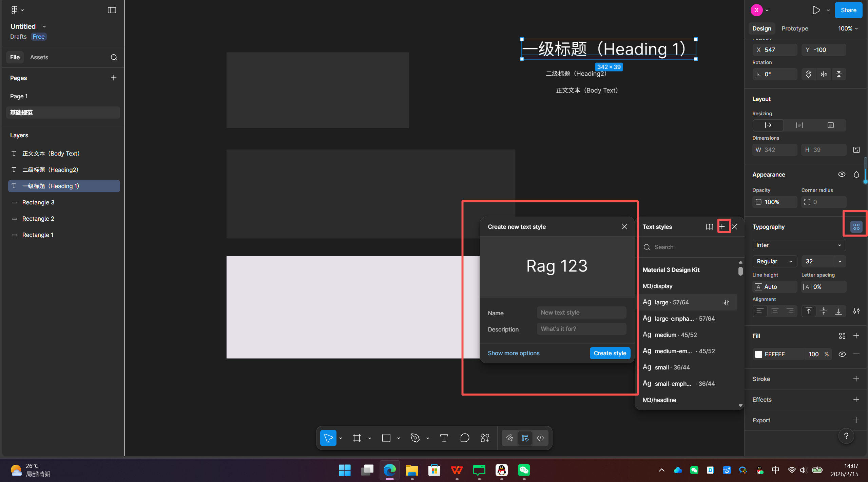Click the Show more options link
Image resolution: width=868 pixels, height=482 pixels.
coord(514,353)
